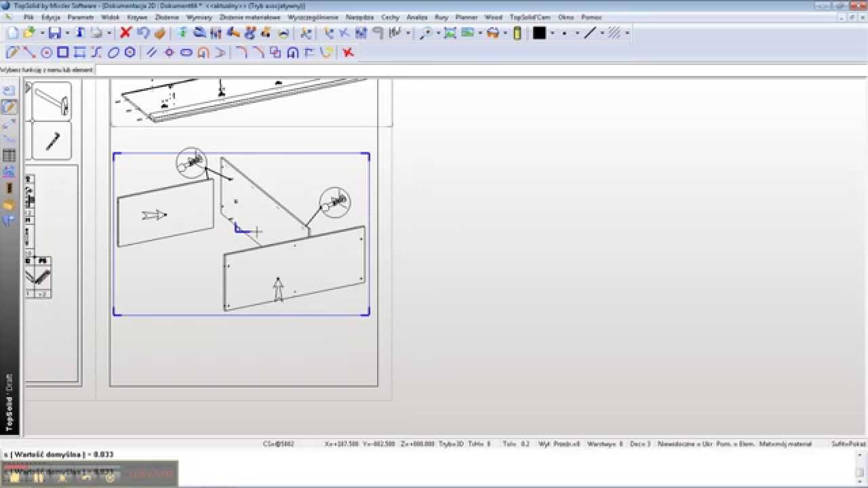Click the active pencil icon in left sidebar
The image size is (868, 488).
coord(9,106)
